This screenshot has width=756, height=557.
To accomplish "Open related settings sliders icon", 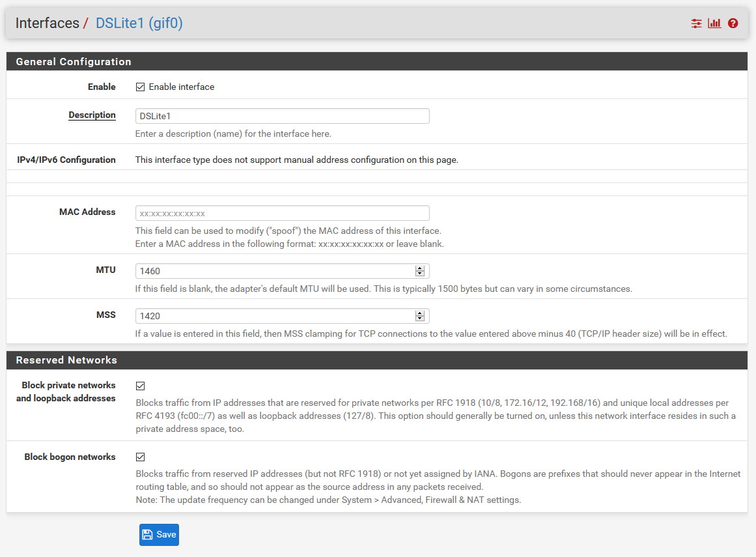I will coord(696,23).
